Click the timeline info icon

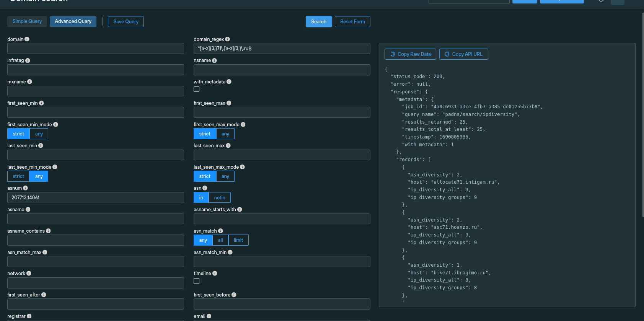click(215, 273)
